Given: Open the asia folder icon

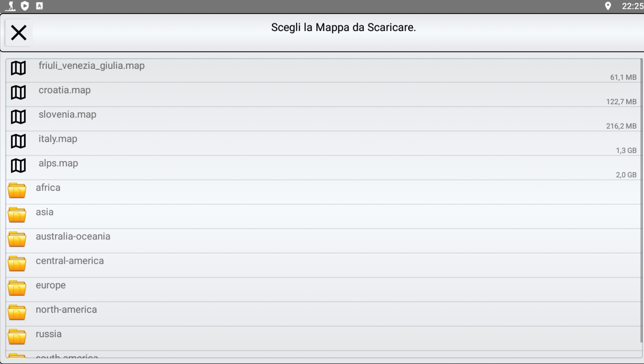Looking at the screenshot, I should click(17, 215).
